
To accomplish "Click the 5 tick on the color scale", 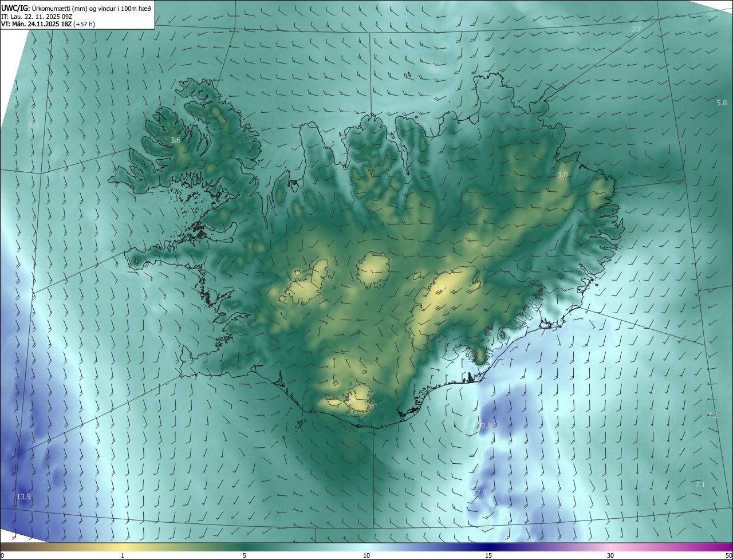I will (x=245, y=555).
